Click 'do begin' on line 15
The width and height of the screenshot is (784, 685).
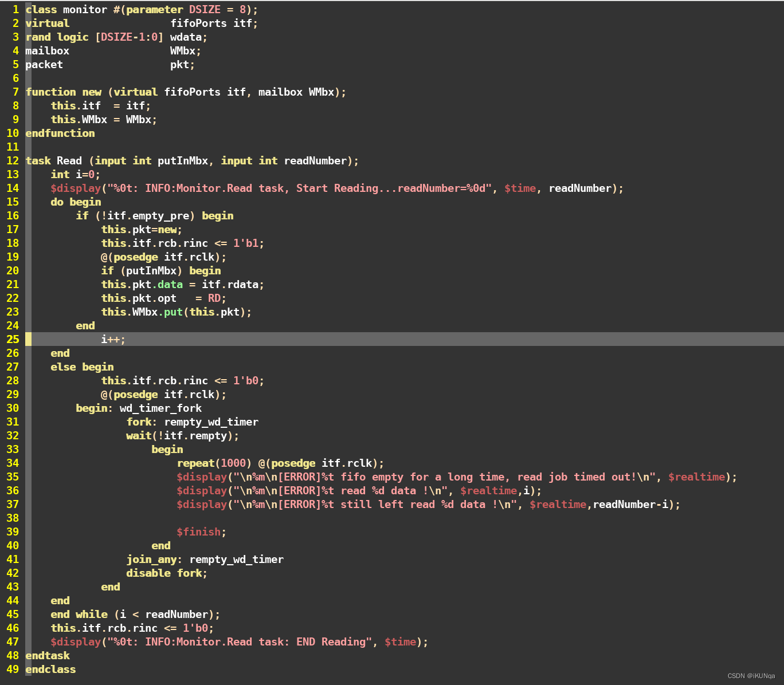click(76, 202)
